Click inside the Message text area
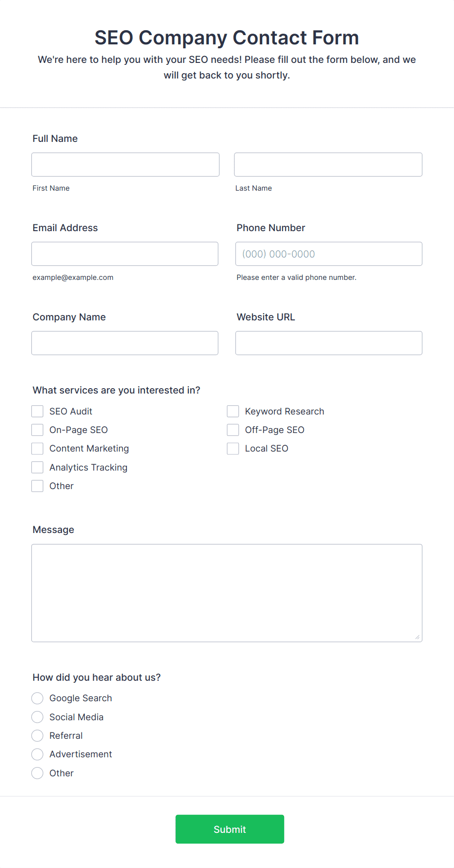The height and width of the screenshot is (868, 454). click(227, 593)
